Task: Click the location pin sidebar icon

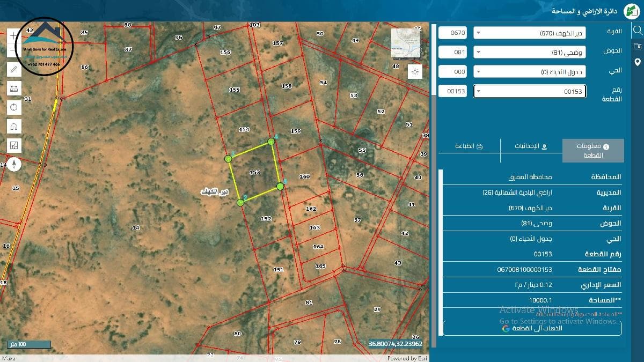Action: pos(638,62)
